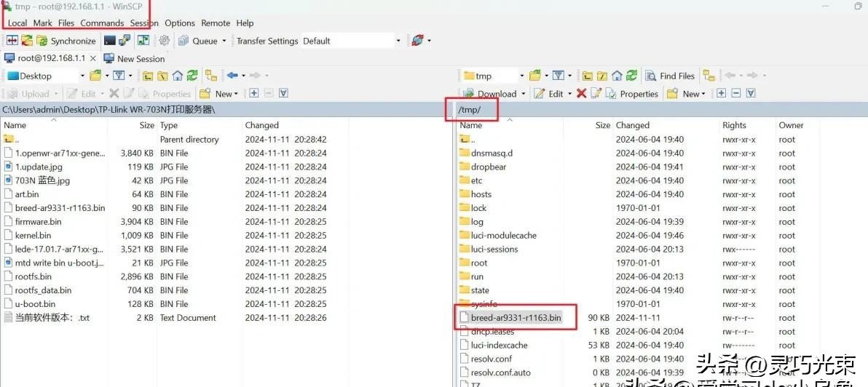
Task: Sort remote panel by Rights column
Action: (734, 125)
